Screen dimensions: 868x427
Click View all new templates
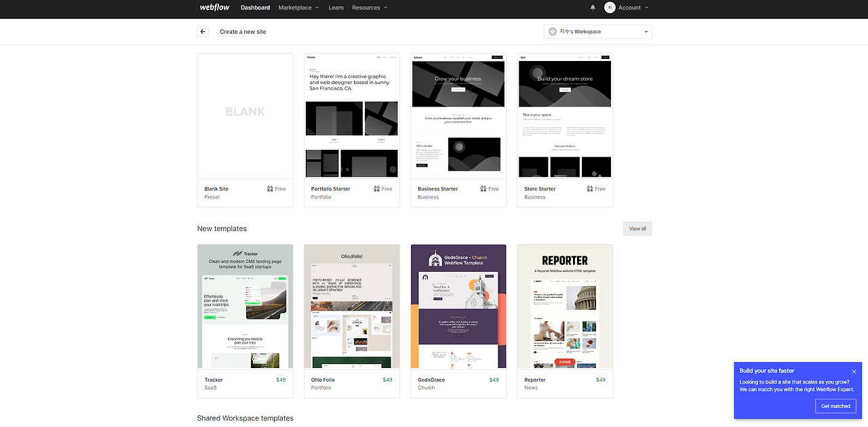coord(637,228)
